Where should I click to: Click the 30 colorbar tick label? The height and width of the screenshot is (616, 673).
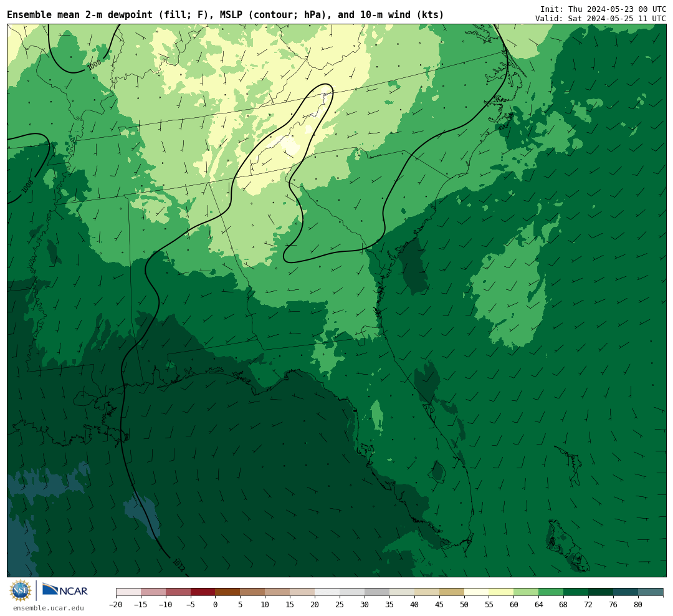click(x=365, y=604)
